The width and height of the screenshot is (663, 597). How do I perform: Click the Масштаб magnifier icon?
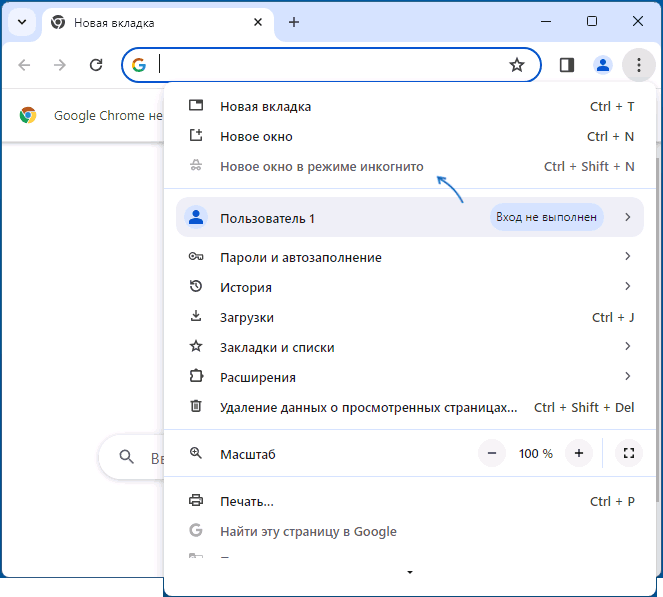pyautogui.click(x=196, y=453)
